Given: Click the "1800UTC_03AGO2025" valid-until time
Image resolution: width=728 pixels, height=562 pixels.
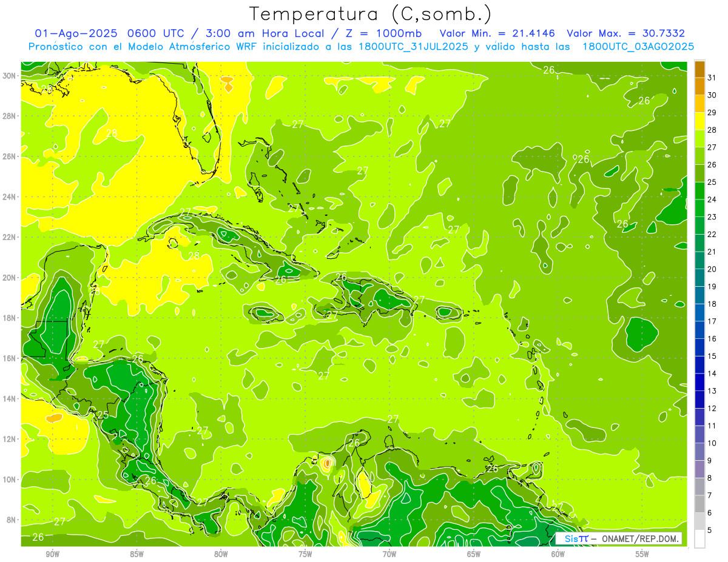Looking at the screenshot, I should click(638, 47).
